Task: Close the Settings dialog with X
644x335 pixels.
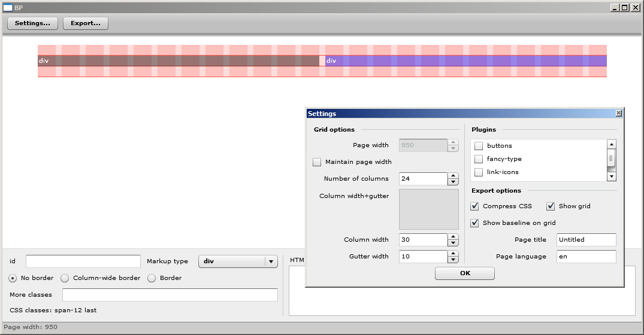Action: 618,114
